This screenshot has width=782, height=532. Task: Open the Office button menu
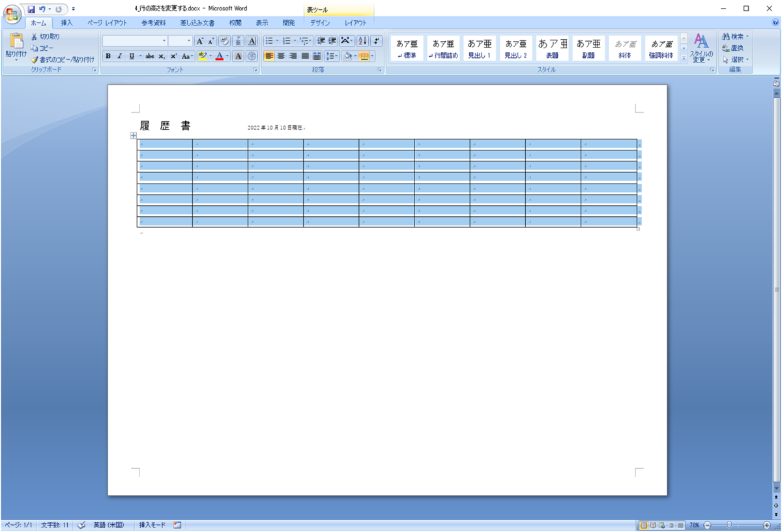point(12,15)
